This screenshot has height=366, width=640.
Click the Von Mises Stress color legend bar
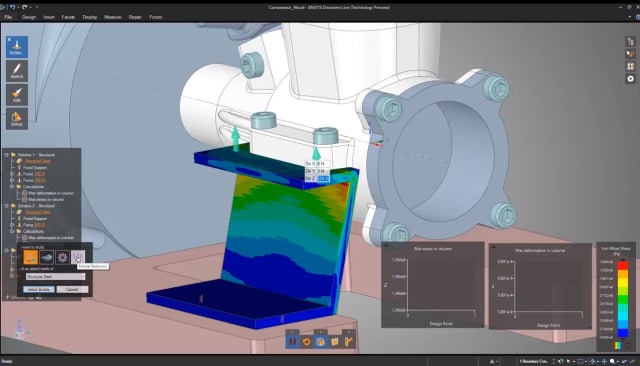point(622,300)
